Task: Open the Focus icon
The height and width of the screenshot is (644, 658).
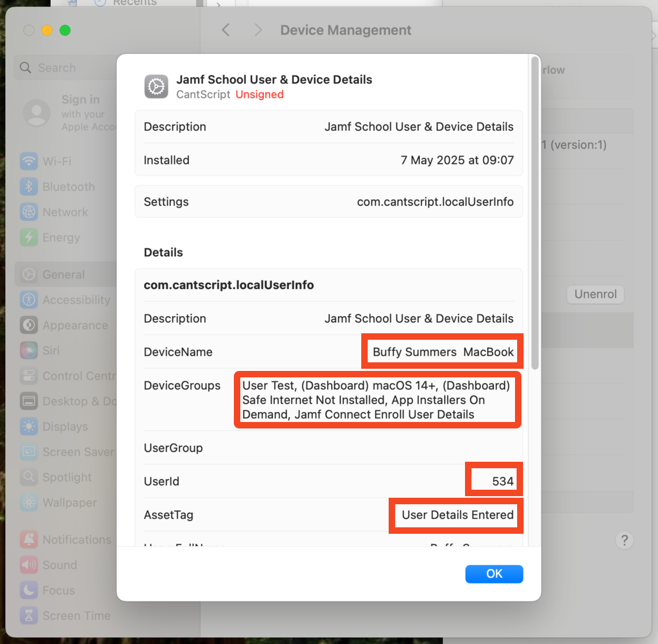Action: point(29,590)
